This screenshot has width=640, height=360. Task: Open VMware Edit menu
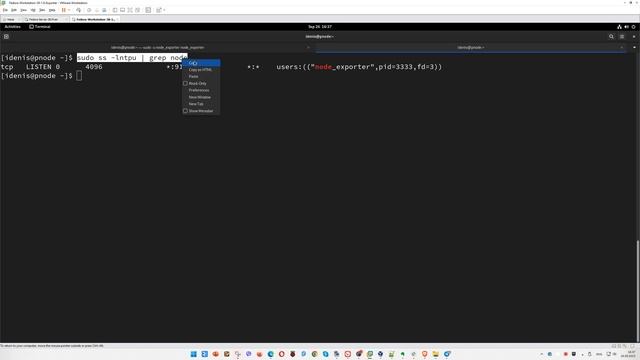pos(14,10)
